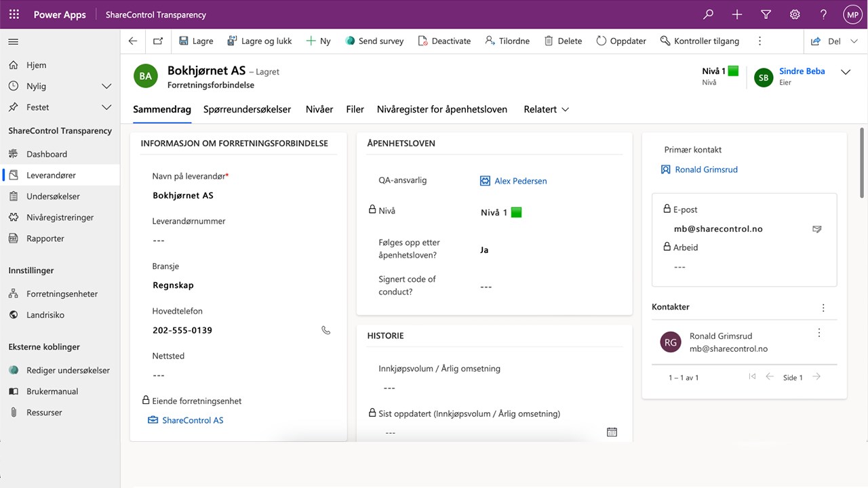The width and height of the screenshot is (868, 488).
Task: Click the email icon beside mb@sharecontrol.no
Action: (x=817, y=229)
